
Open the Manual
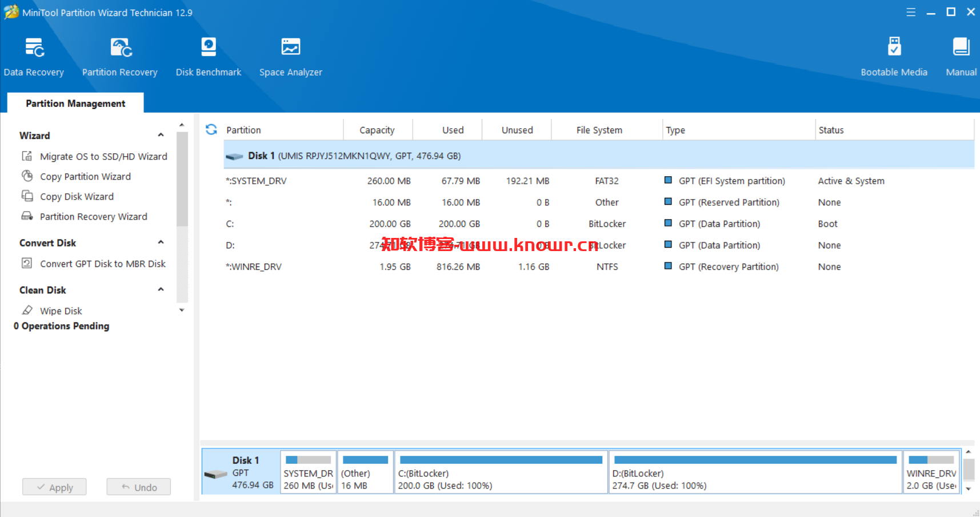tap(961, 57)
